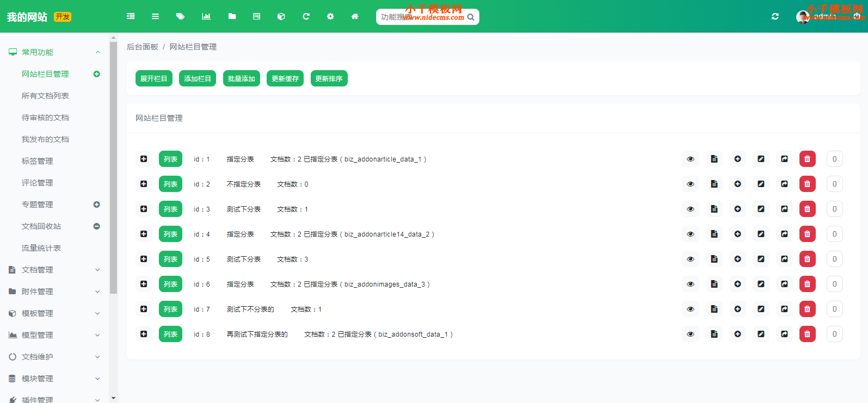The image size is (868, 403).
Task: Open 所有文档列表 in sidebar
Action: [45, 96]
